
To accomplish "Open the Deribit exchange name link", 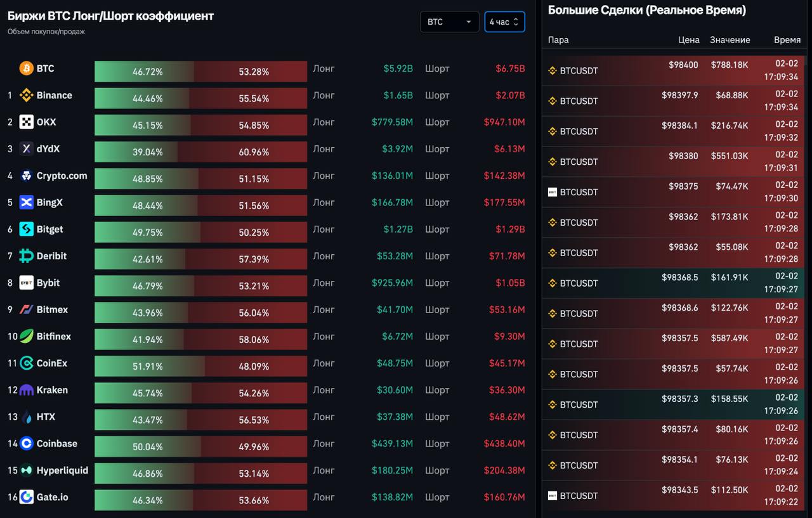I will [x=51, y=256].
